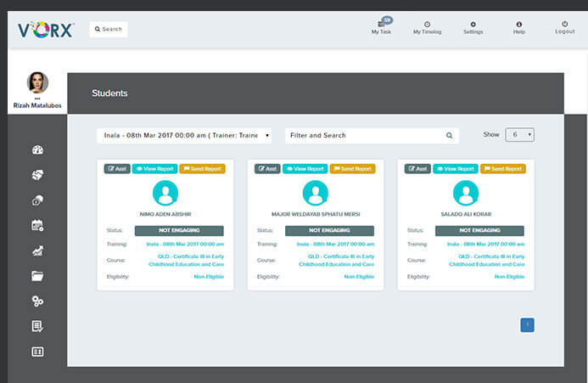Click the SALADO ALI KORAR name
This screenshot has width=588, height=383.
(x=466, y=214)
